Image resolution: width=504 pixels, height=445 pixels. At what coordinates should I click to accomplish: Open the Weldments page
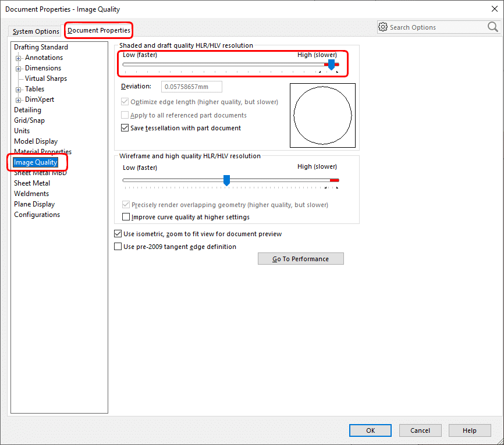pyautogui.click(x=31, y=194)
